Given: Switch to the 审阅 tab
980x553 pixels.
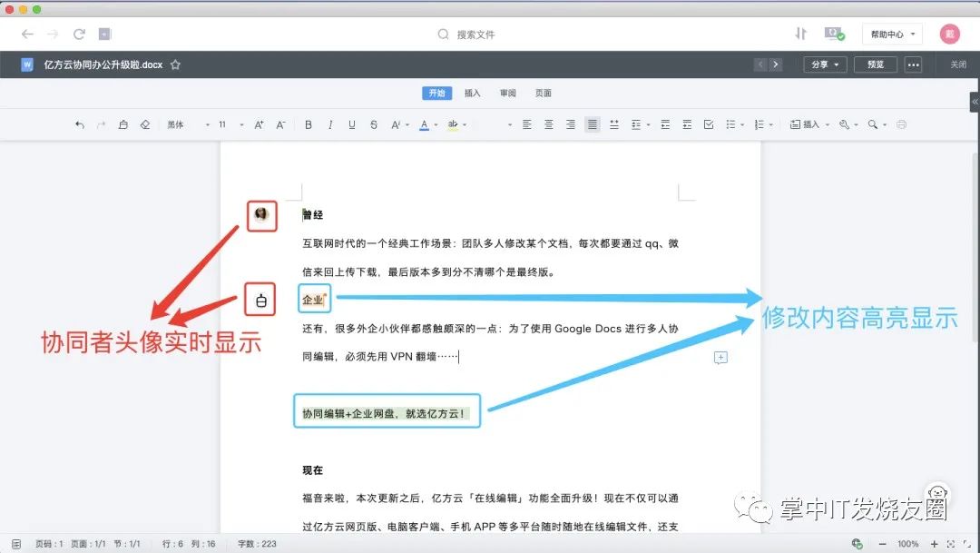Looking at the screenshot, I should tap(507, 93).
